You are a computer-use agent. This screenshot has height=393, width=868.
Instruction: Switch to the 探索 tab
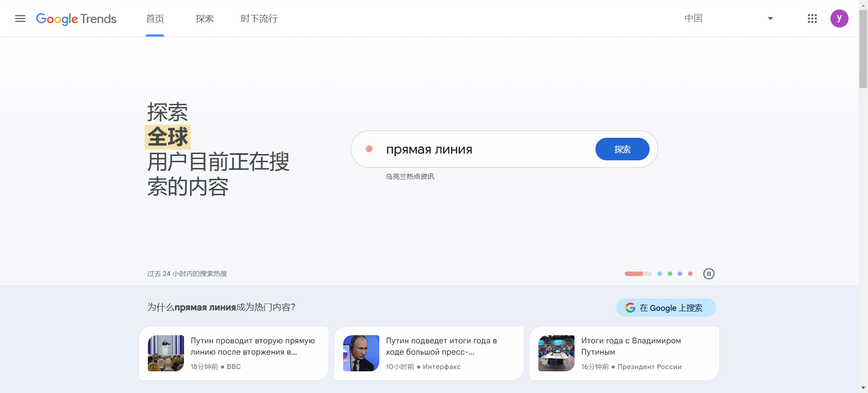click(205, 19)
